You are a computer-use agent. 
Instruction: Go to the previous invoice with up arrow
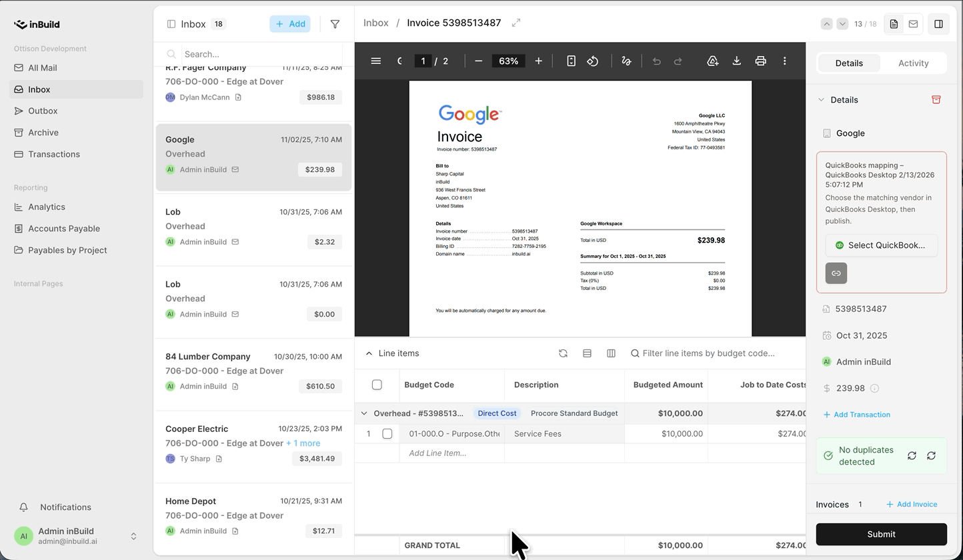click(827, 24)
